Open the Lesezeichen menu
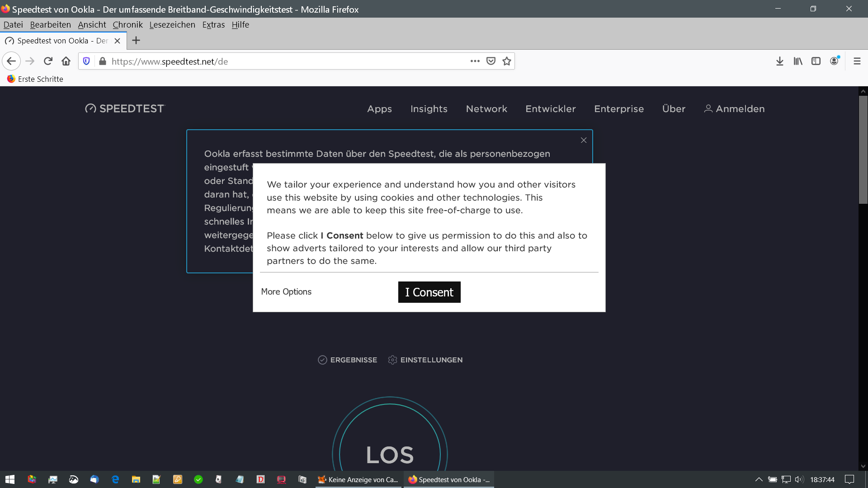 172,24
